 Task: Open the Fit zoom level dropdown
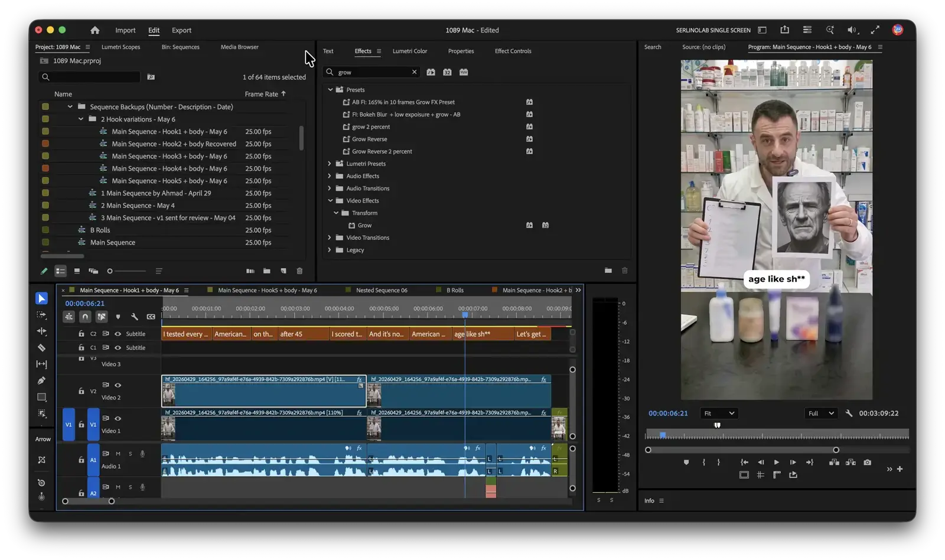(718, 414)
